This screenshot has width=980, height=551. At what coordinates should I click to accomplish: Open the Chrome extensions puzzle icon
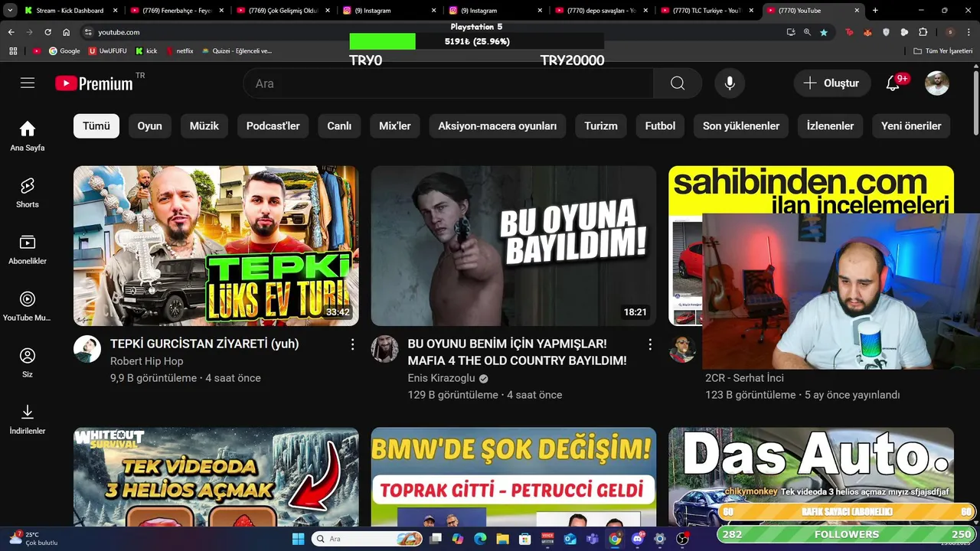pyautogui.click(x=923, y=32)
